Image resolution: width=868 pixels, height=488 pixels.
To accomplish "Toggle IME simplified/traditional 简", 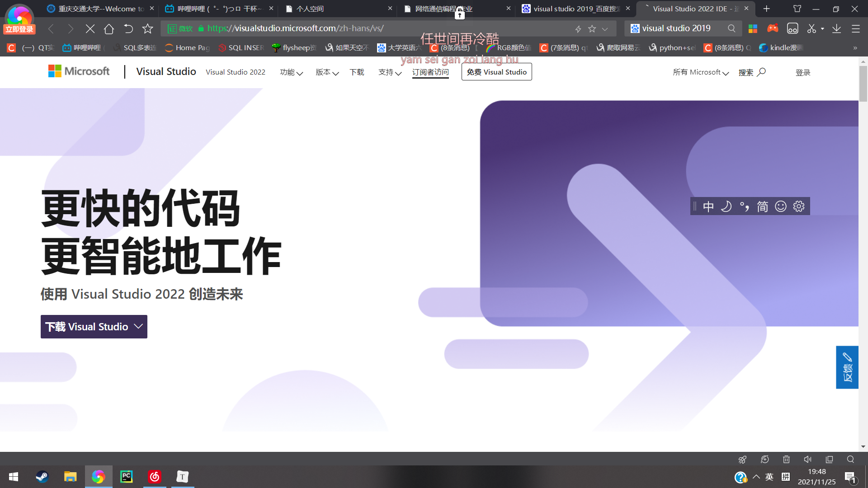I will 762,206.
